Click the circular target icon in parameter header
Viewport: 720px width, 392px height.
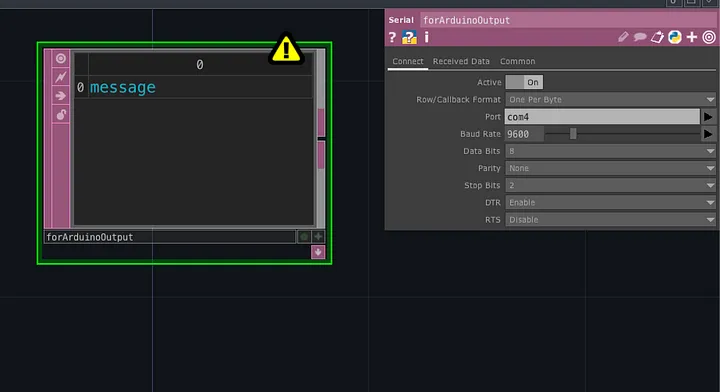(709, 37)
